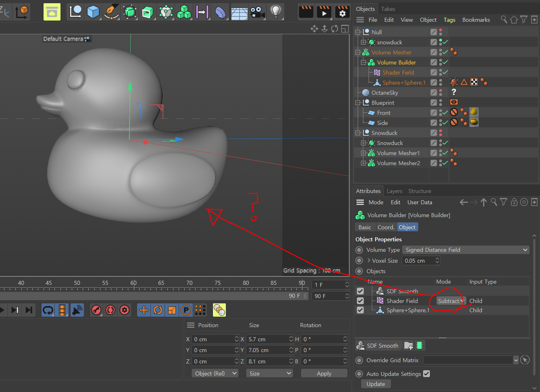The image size is (540, 392).
Task: Open the Subdivision Surface generator icon
Action: 129,12
